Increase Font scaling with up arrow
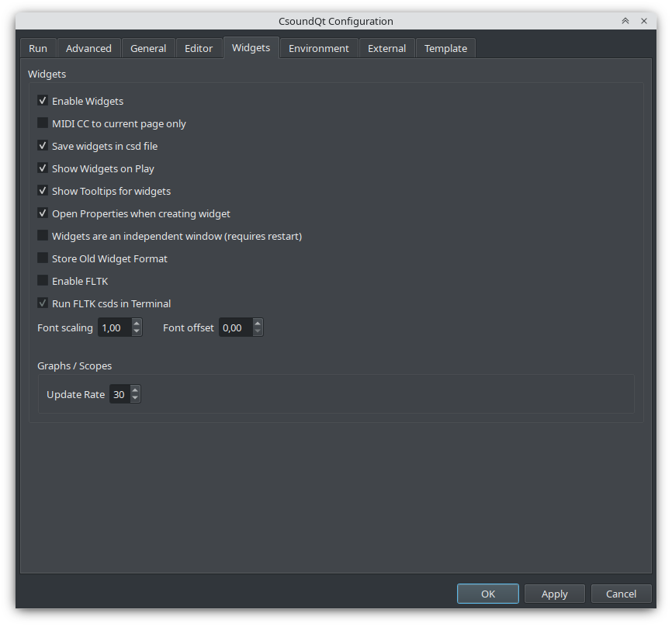 (x=137, y=323)
